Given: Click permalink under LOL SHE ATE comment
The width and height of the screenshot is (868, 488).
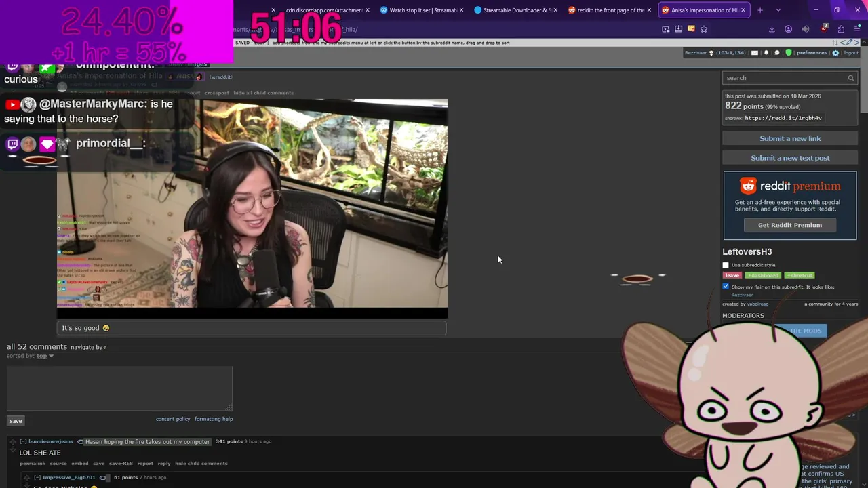Looking at the screenshot, I should [33, 464].
